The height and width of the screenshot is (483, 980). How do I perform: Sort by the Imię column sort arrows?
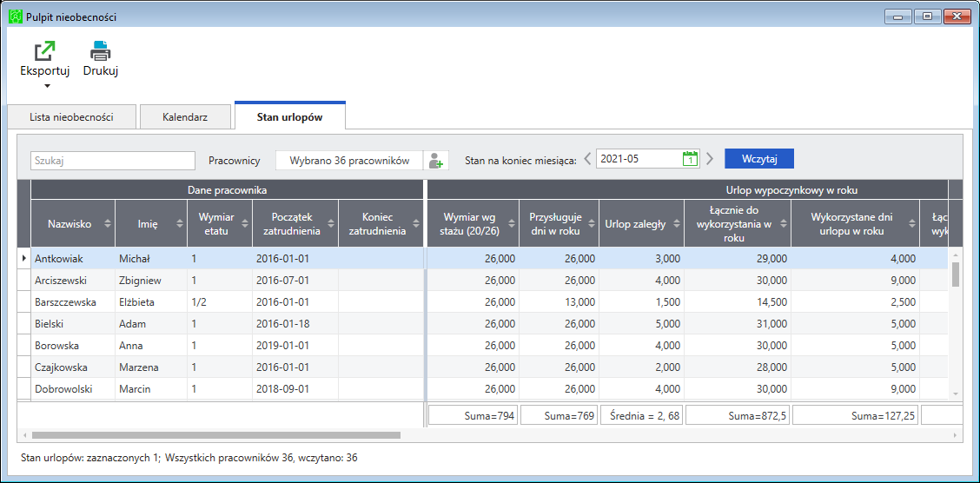[x=179, y=224]
